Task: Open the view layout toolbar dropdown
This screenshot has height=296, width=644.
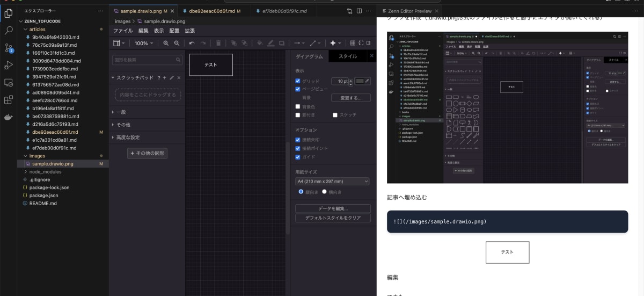Action: pyautogui.click(x=119, y=43)
